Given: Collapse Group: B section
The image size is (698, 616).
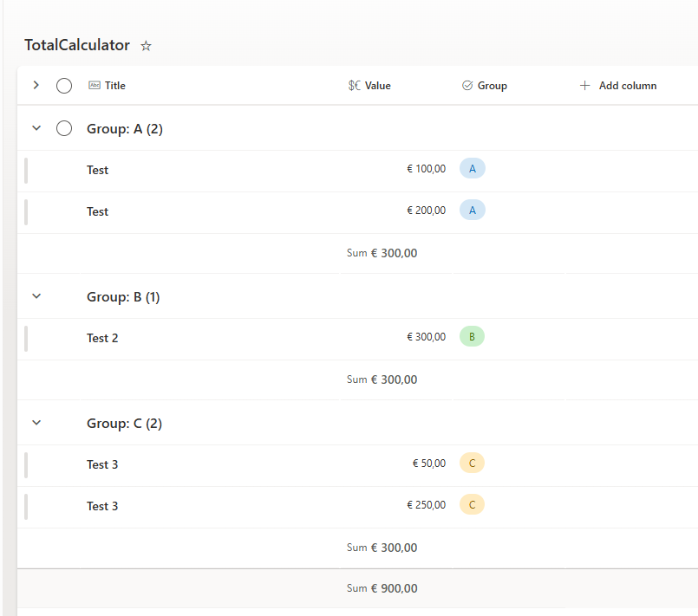Looking at the screenshot, I should pyautogui.click(x=36, y=296).
